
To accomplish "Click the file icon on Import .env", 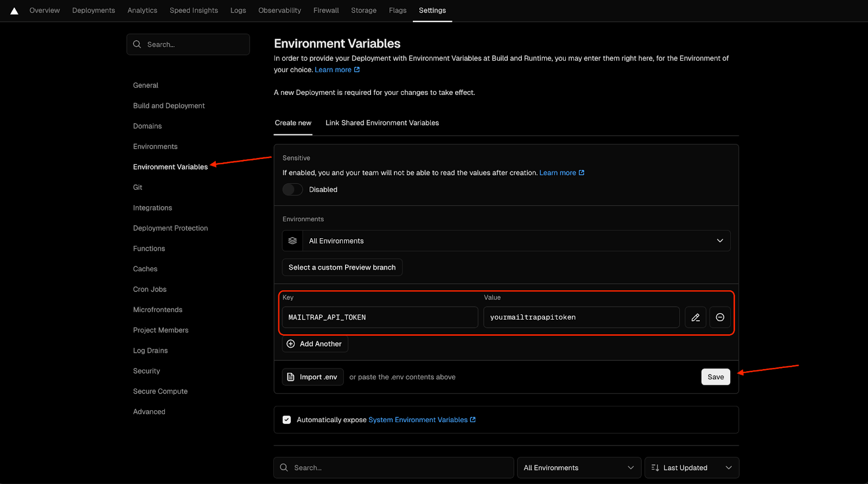I will coord(291,377).
